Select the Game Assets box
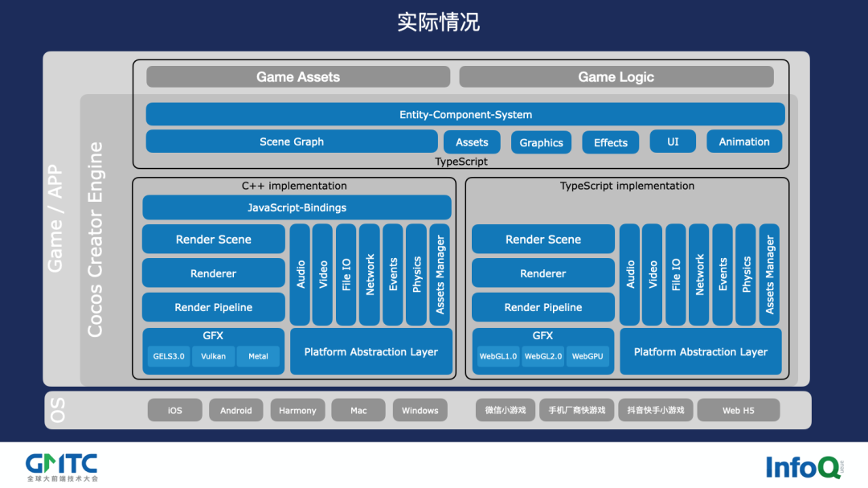This screenshot has height=488, width=868. [x=298, y=77]
